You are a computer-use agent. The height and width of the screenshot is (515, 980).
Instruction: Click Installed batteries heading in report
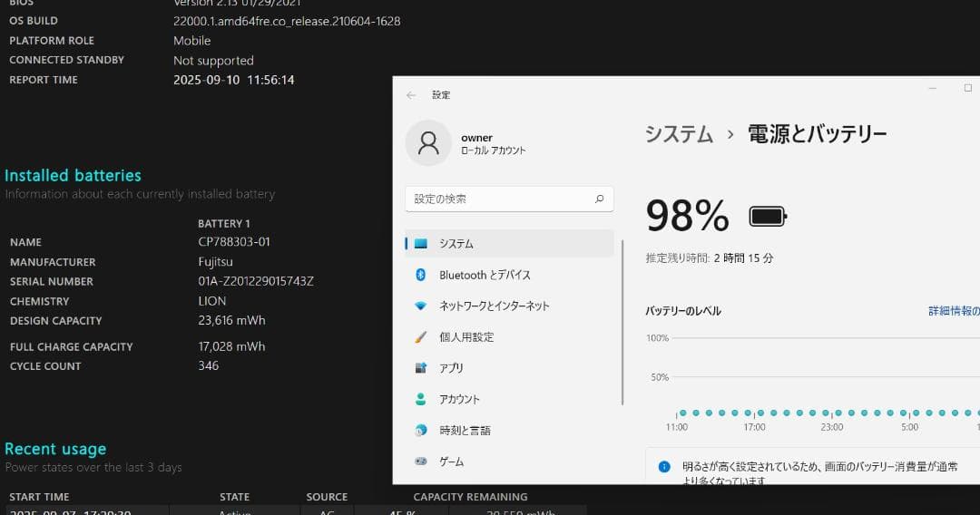[x=73, y=175]
